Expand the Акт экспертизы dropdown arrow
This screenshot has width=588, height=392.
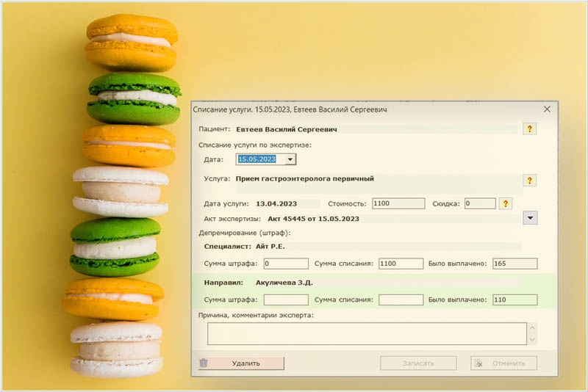(530, 218)
